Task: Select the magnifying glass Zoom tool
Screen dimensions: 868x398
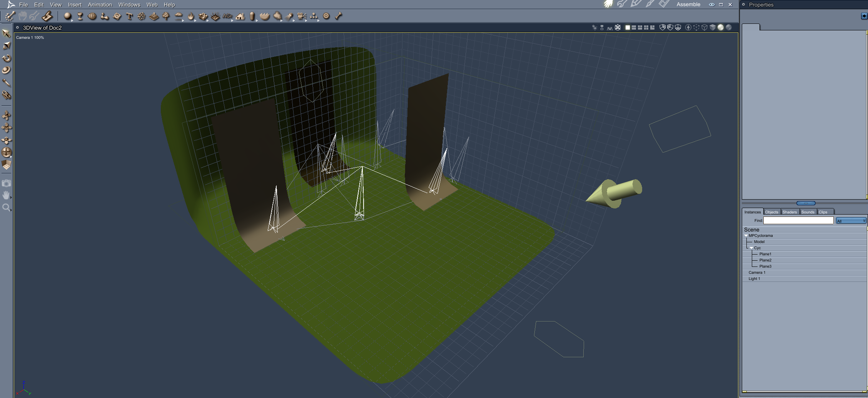Action: pyautogui.click(x=6, y=208)
